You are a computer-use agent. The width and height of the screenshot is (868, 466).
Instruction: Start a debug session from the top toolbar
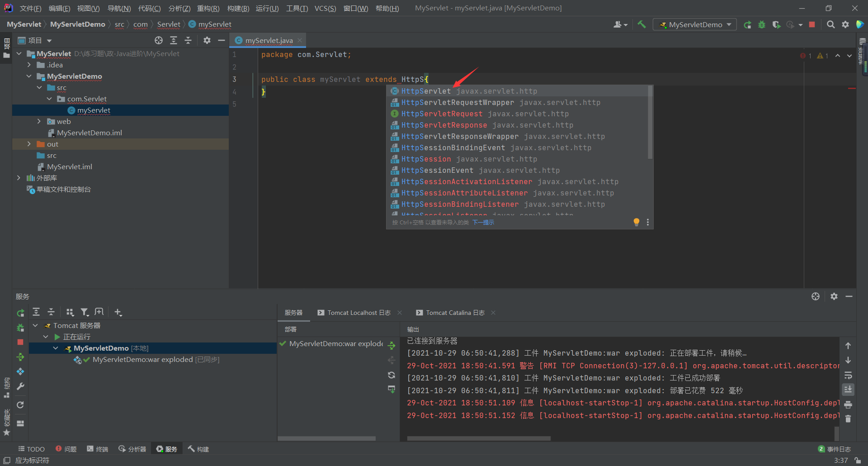click(x=762, y=24)
